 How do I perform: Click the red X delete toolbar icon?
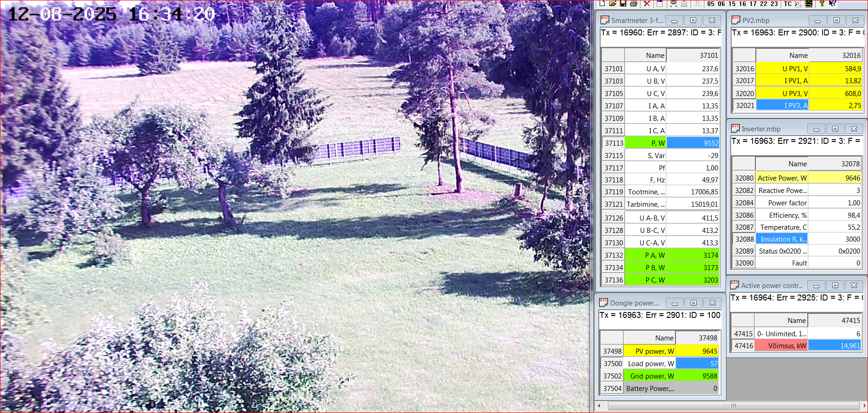coord(647,4)
